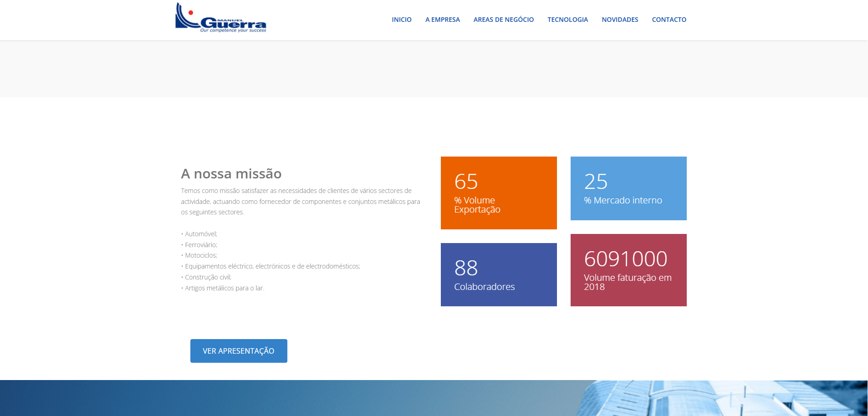This screenshot has width=868, height=416.
Task: Click the Automóvel list entry
Action: click(201, 234)
